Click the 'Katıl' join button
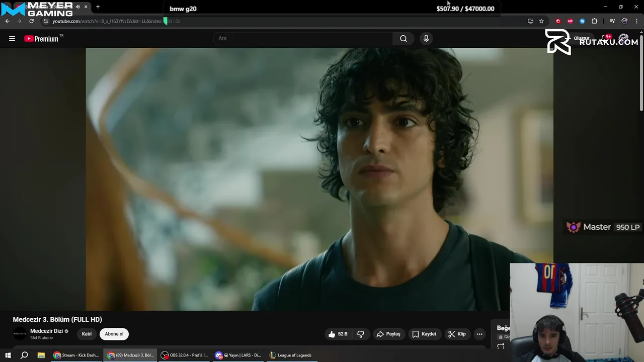 [x=87, y=334]
